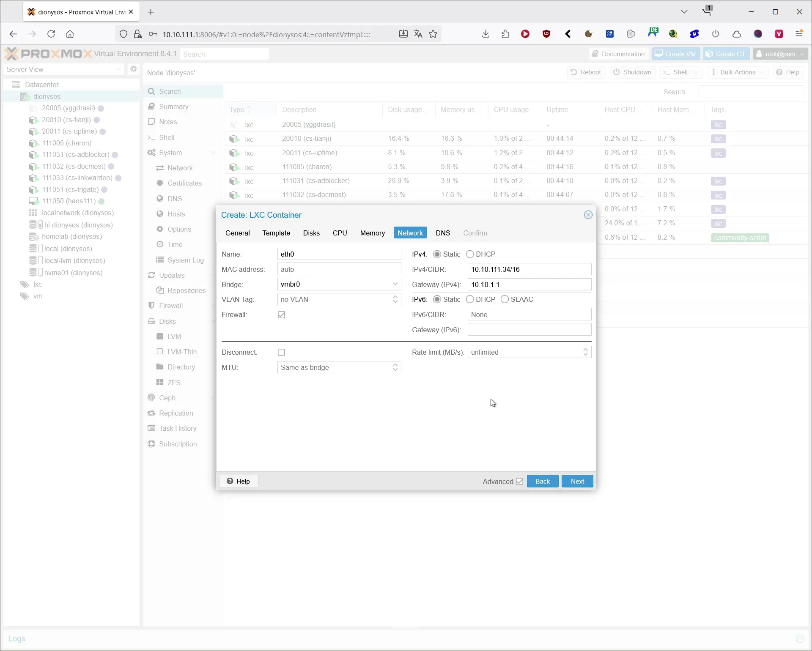Open the server view gear settings
The image size is (812, 651).
(x=134, y=69)
